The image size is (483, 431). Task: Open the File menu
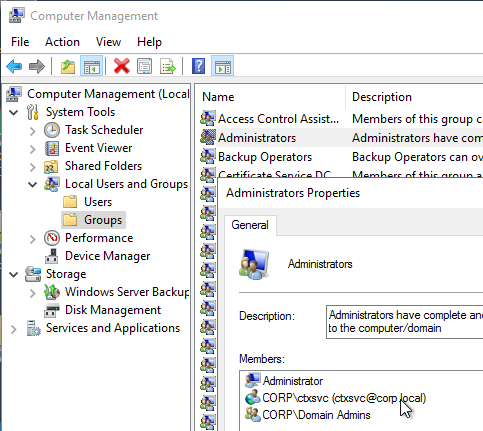[20, 42]
